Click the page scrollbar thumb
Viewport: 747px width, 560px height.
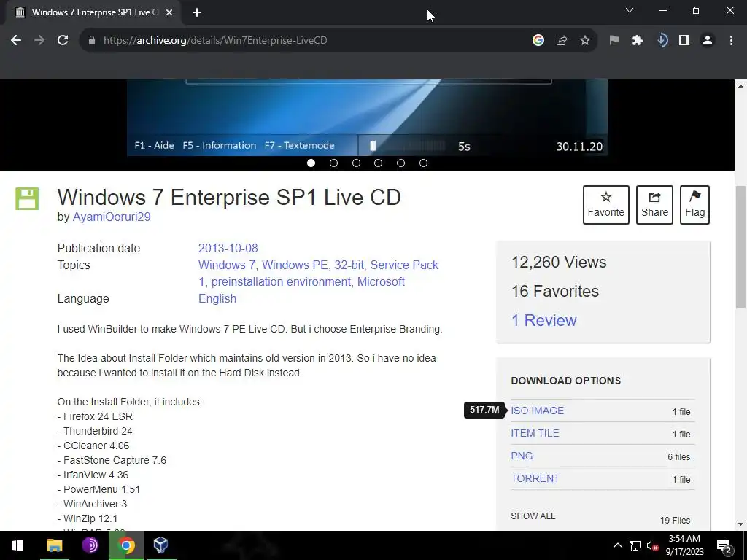pos(740,246)
